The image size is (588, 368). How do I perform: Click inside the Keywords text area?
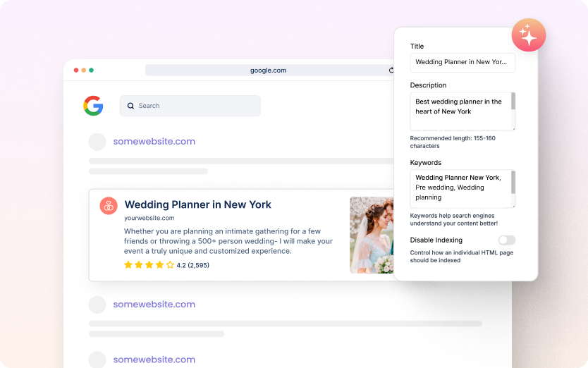[x=460, y=188]
